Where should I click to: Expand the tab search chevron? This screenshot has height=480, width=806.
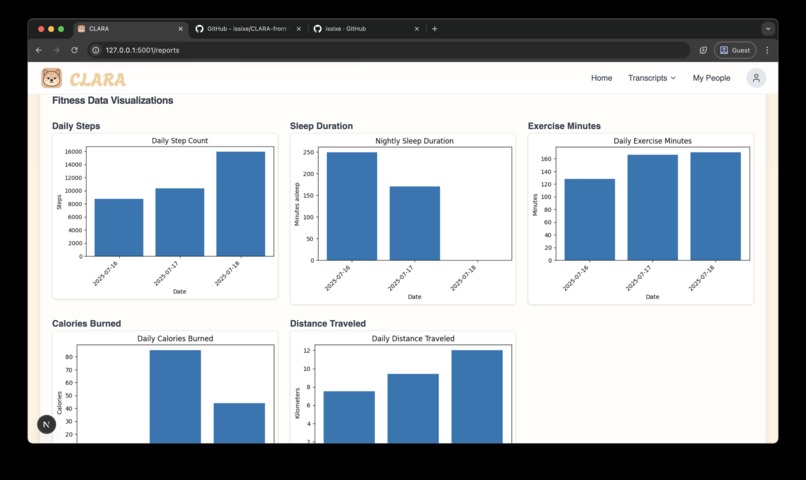[x=768, y=29]
